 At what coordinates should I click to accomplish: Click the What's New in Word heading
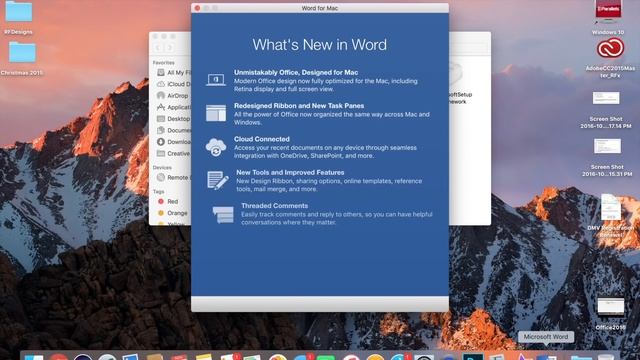tap(320, 44)
